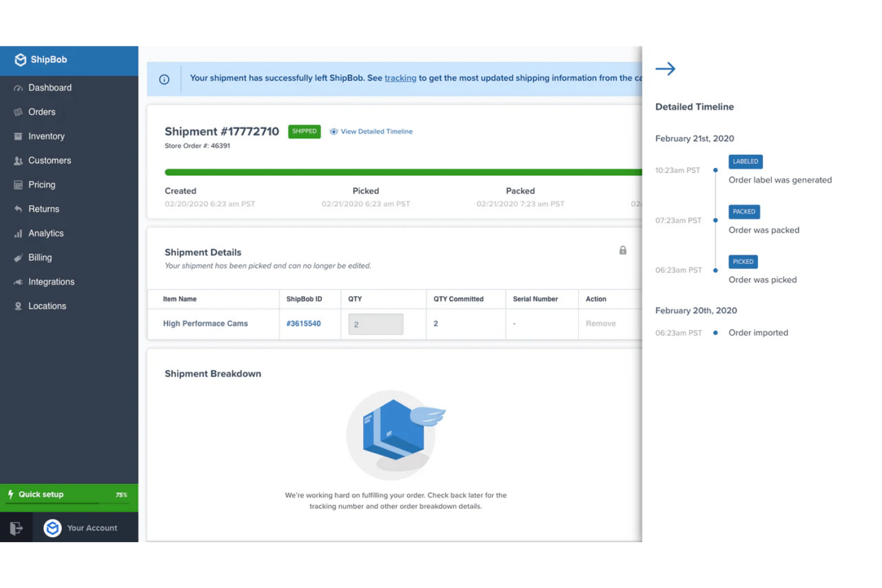Click the Quick setup lightning icon
This screenshot has width=882, height=588.
(11, 494)
